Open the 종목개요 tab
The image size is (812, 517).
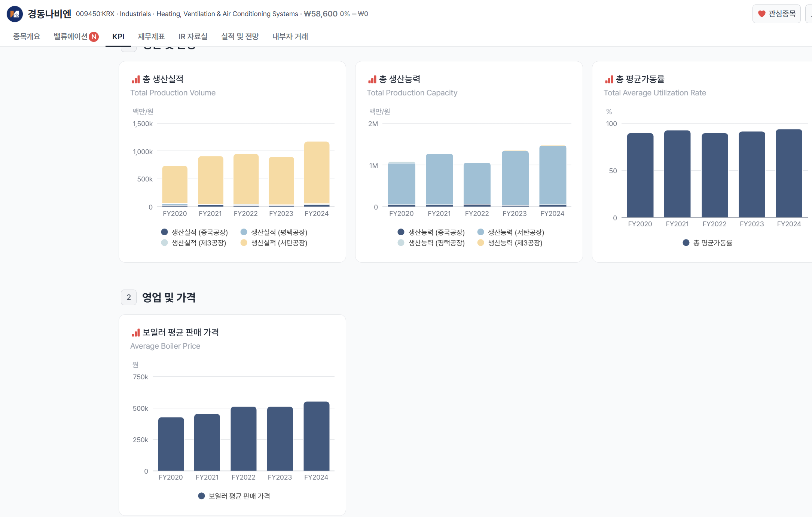click(x=27, y=36)
